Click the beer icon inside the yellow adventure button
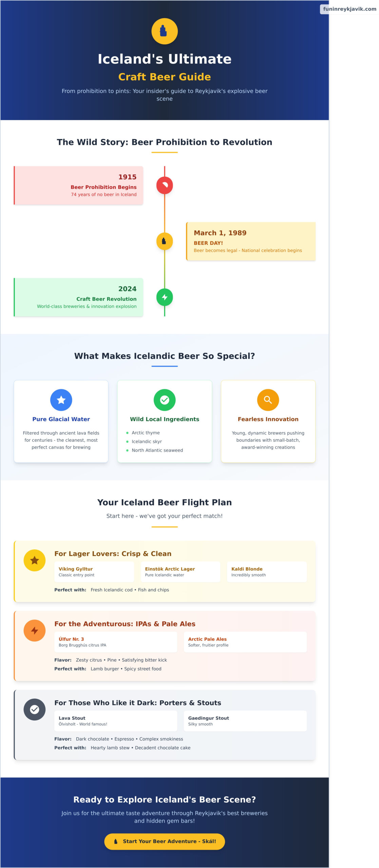 pyautogui.click(x=115, y=841)
